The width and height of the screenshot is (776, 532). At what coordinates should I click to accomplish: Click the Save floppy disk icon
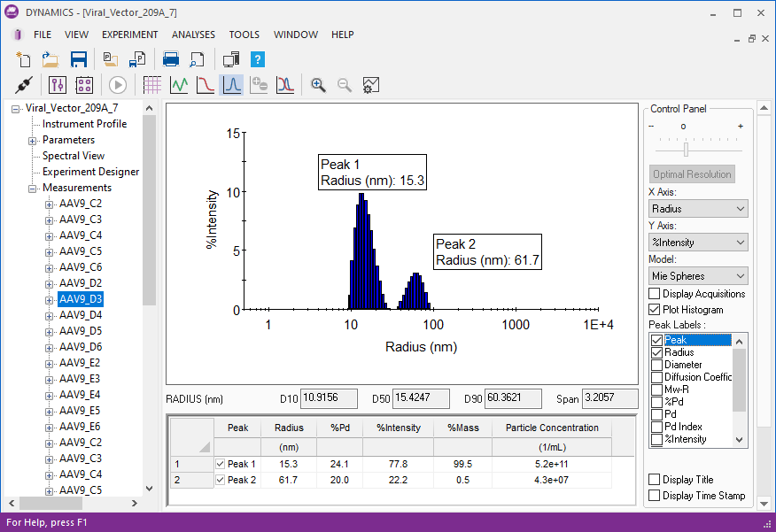pyautogui.click(x=79, y=60)
